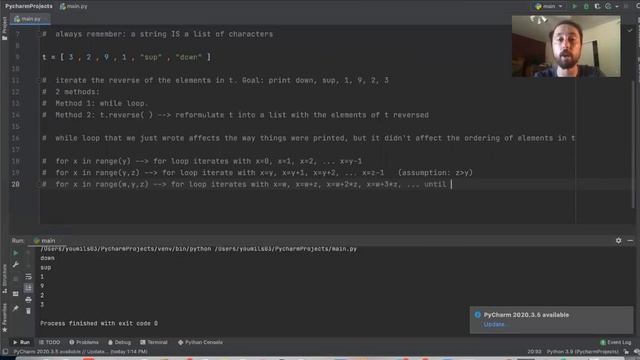This screenshot has height=360, width=640.
Task: Expand the dropdown arrow beside the profiler button
Action: coord(616,7)
